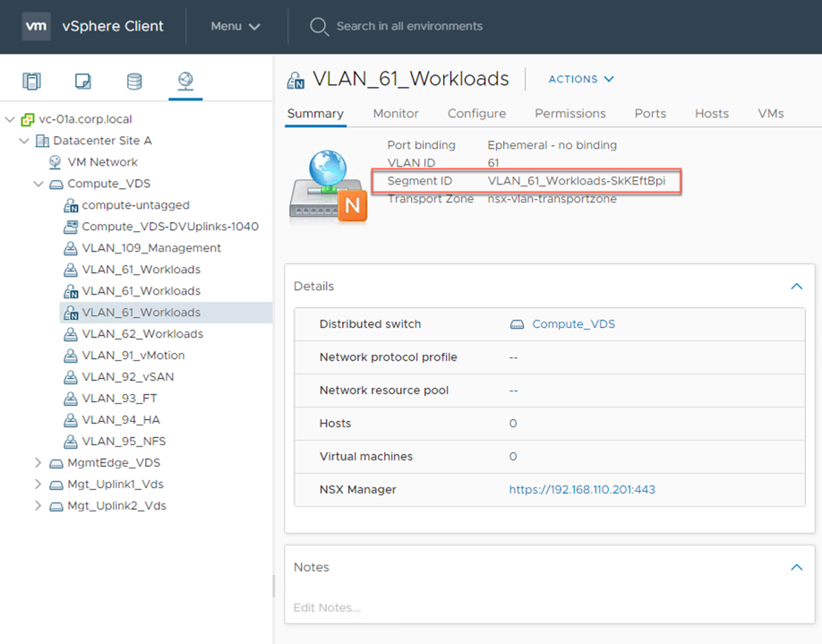Viewport: 822px width, 644px height.
Task: Select VLAN_91_vMotion in the tree
Action: tap(133, 356)
